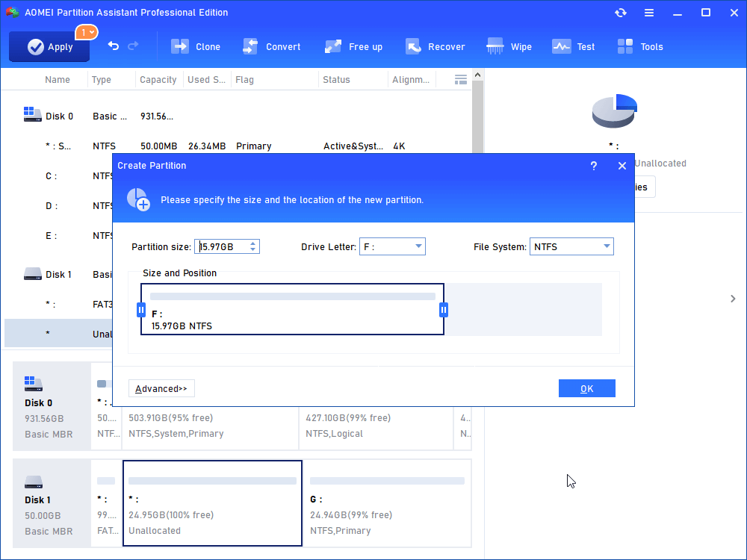Select the system reserved 50.00MB partition row
This screenshot has width=747, height=560.
click(x=238, y=146)
